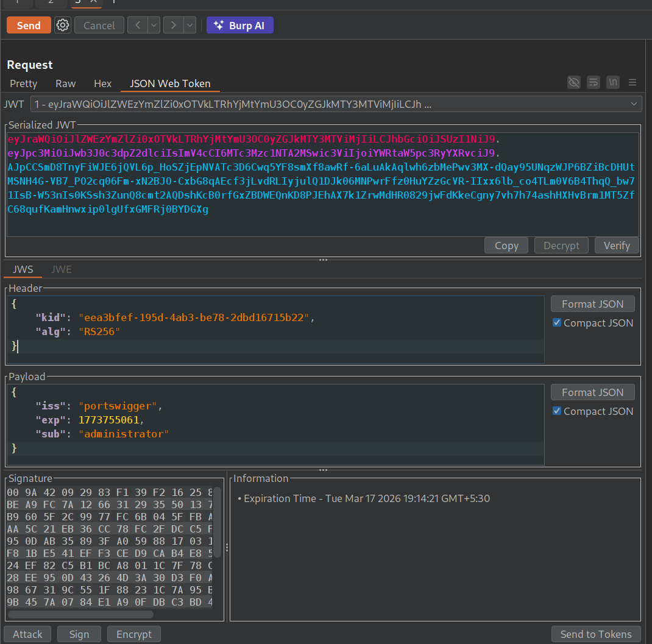This screenshot has width=652, height=644.
Task: Close the current Repeater tab
Action: pos(93,1)
